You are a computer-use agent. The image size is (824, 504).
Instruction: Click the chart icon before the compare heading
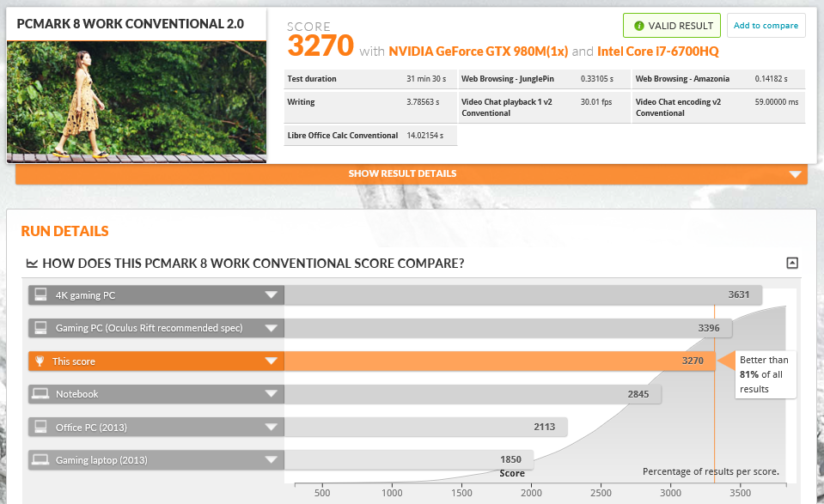pos(32,263)
